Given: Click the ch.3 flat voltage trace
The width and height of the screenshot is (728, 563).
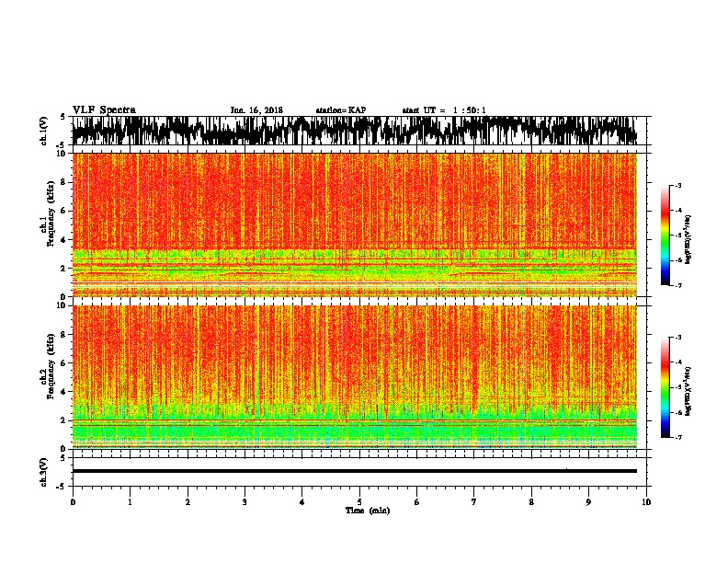Looking at the screenshot, I should tap(354, 471).
